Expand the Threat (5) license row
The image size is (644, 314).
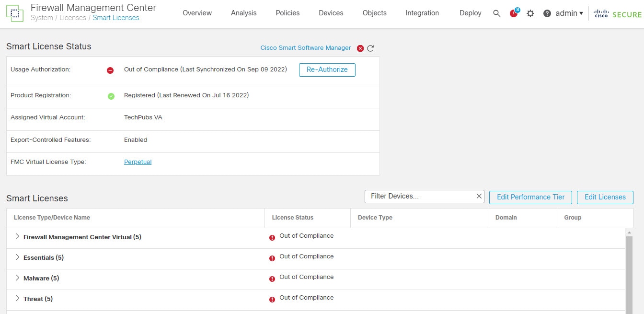tap(18, 299)
